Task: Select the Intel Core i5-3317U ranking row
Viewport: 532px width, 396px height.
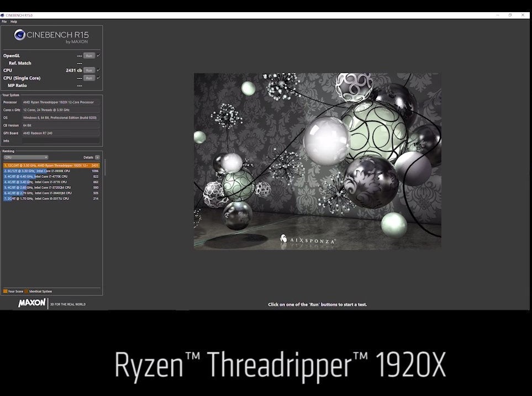Action: click(x=51, y=198)
